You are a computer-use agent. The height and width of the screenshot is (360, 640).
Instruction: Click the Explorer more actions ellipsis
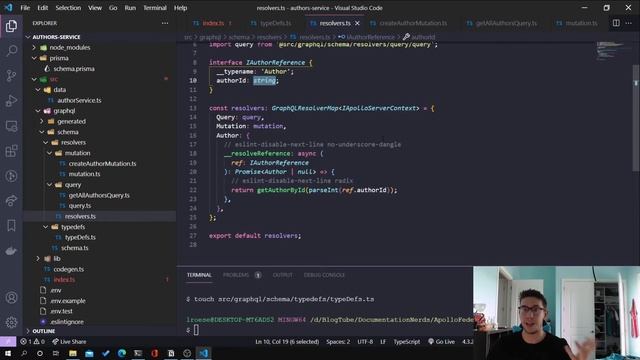[x=165, y=23]
